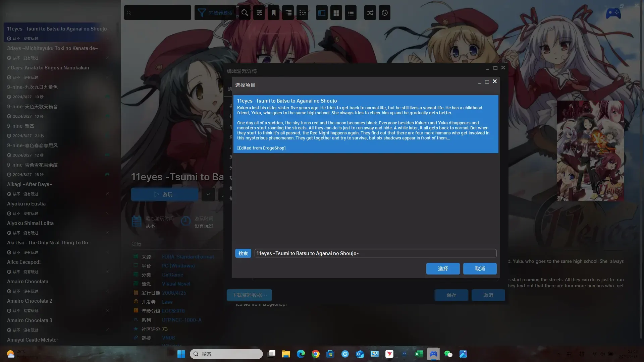The width and height of the screenshot is (644, 362).
Task: Switch to details view layout icon
Action: point(322,13)
